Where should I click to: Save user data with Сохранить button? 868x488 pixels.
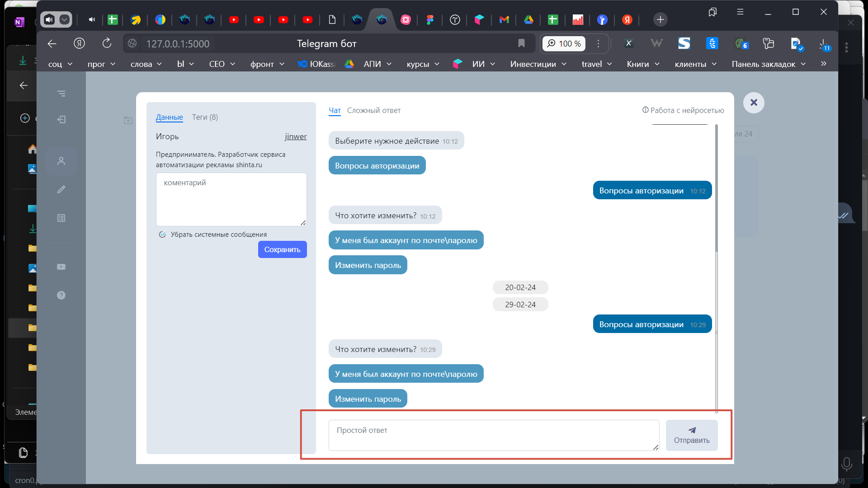pyautogui.click(x=282, y=249)
